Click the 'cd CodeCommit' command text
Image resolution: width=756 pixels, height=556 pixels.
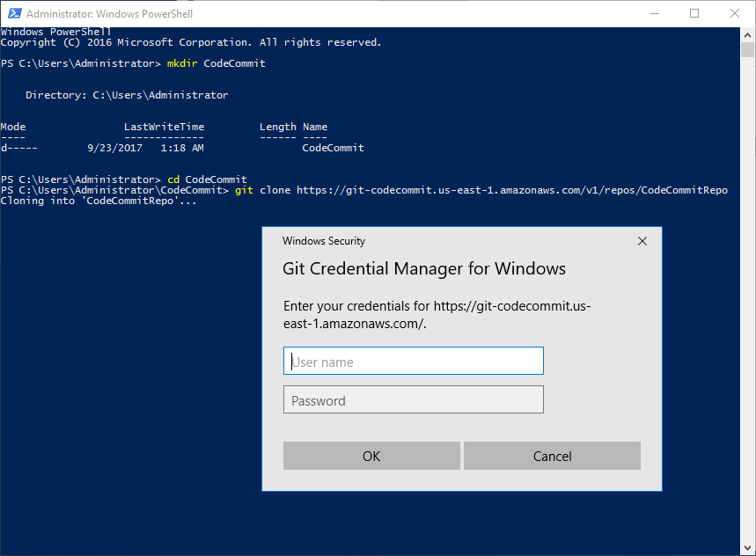pyautogui.click(x=207, y=179)
